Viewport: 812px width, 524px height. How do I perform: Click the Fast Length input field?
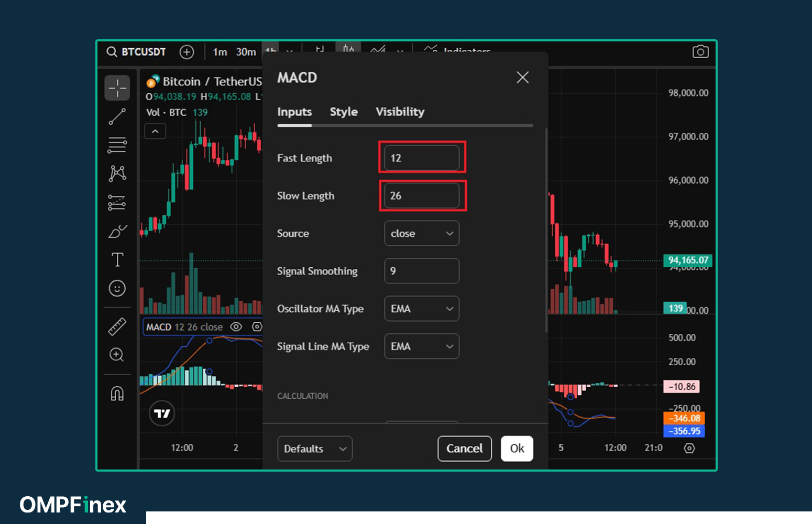421,158
